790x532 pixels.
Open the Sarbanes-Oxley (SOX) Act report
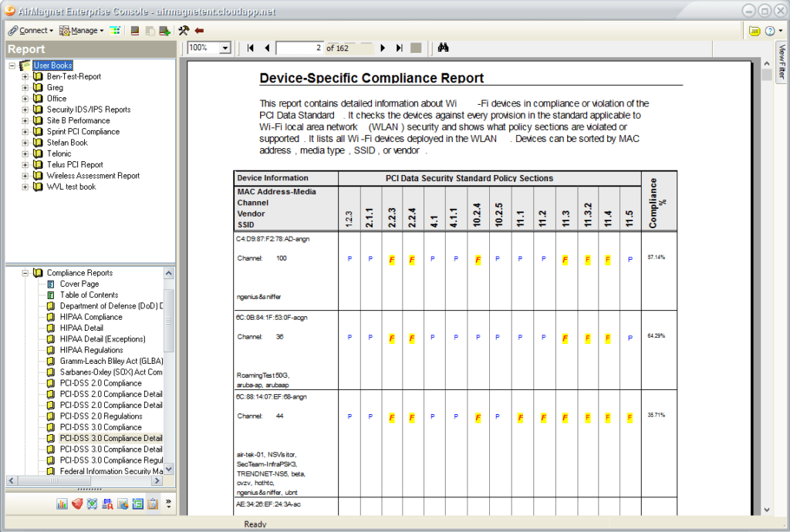pyautogui.click(x=111, y=373)
